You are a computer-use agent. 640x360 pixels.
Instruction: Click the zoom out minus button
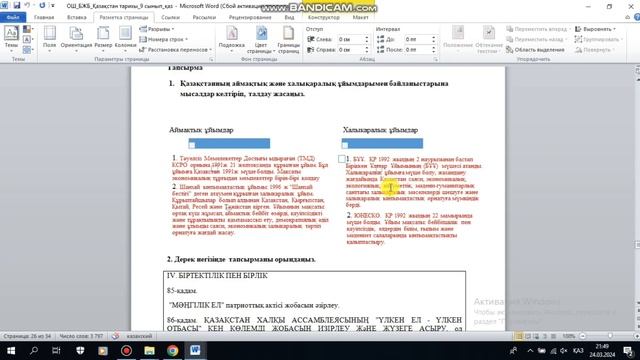(x=583, y=336)
